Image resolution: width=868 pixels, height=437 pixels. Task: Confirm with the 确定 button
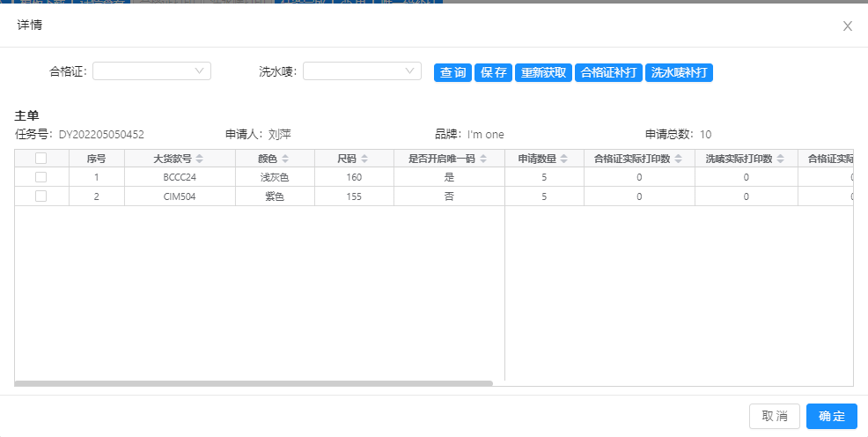click(831, 417)
